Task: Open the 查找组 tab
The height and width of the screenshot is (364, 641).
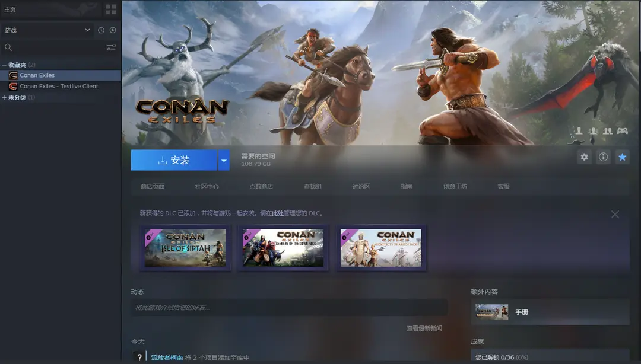Action: 313,186
